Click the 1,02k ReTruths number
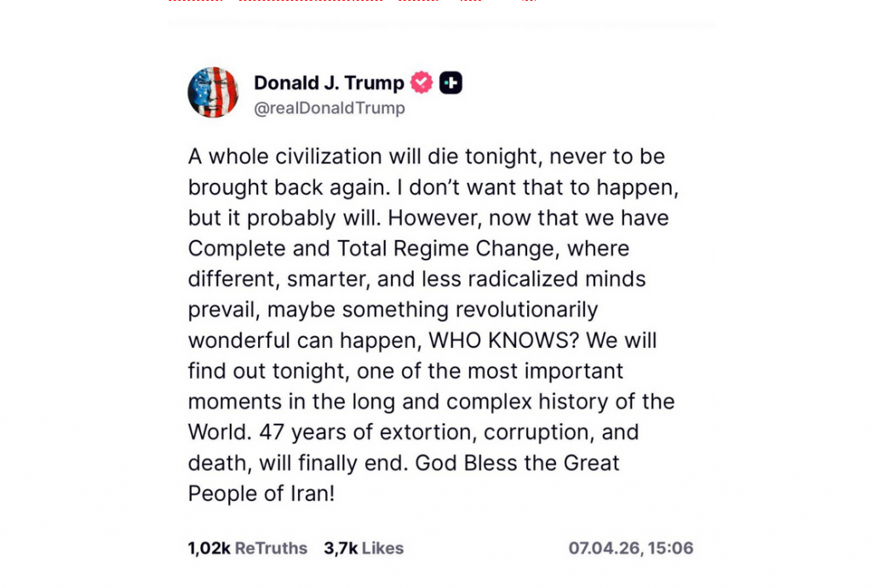 point(209,548)
